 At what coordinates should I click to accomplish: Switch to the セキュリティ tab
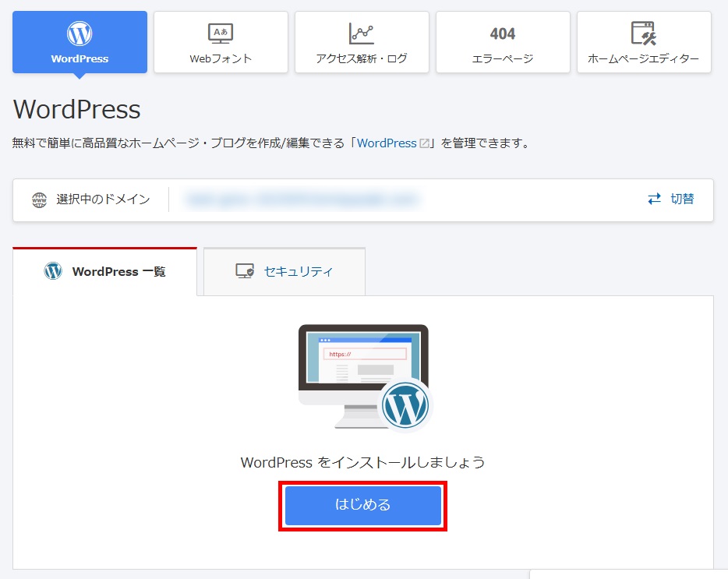284,272
